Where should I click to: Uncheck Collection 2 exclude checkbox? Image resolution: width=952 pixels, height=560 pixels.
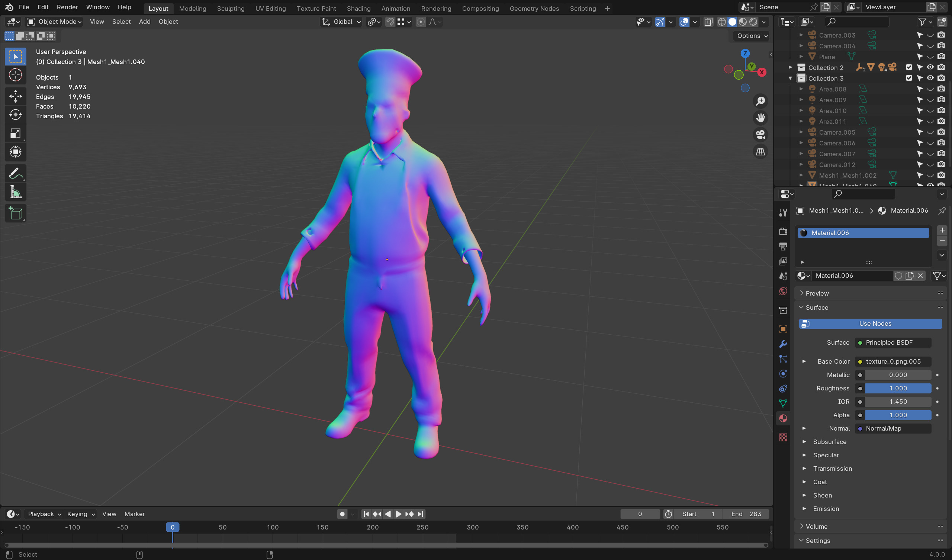908,67
